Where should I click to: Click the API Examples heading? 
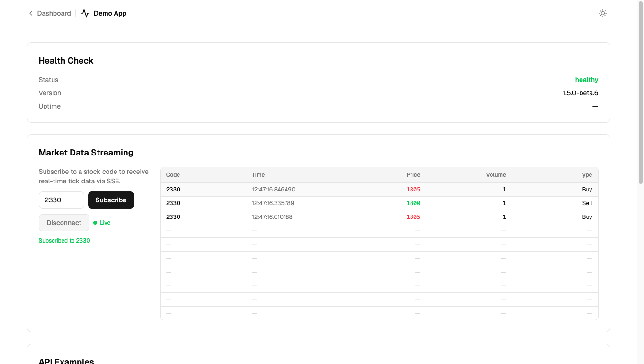66,361
